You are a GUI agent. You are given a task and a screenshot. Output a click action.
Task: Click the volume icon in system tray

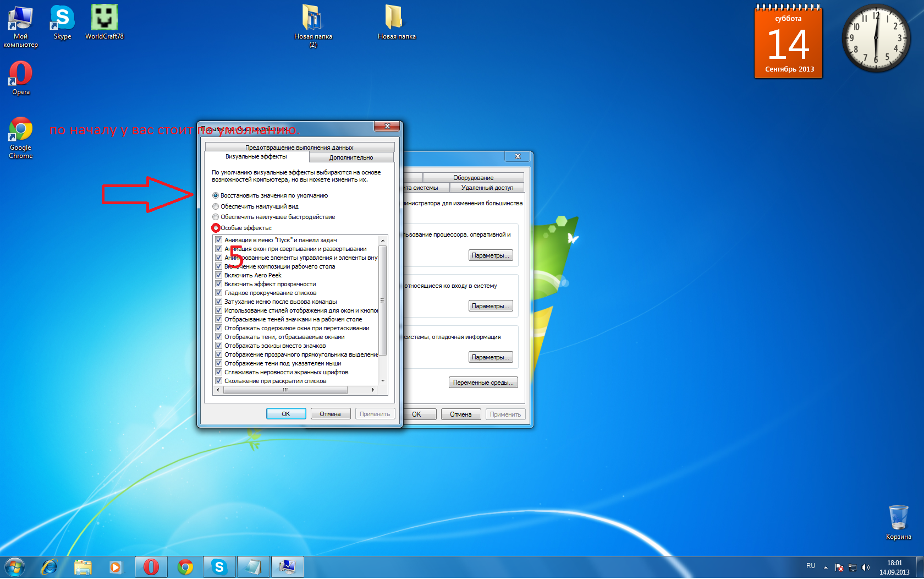click(866, 567)
